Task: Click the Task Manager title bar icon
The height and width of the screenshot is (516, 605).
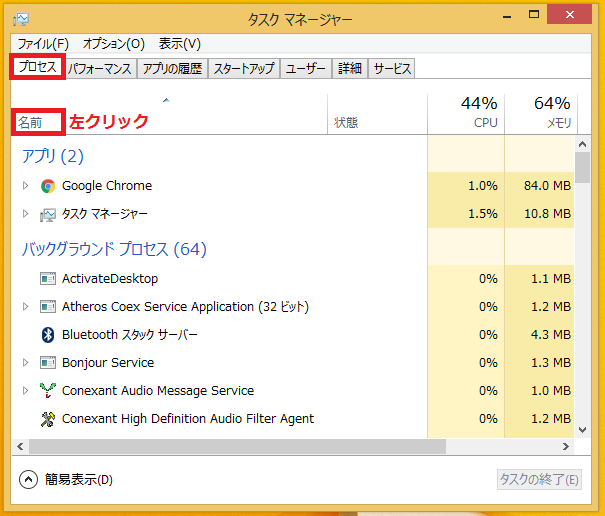Action: pyautogui.click(x=20, y=19)
